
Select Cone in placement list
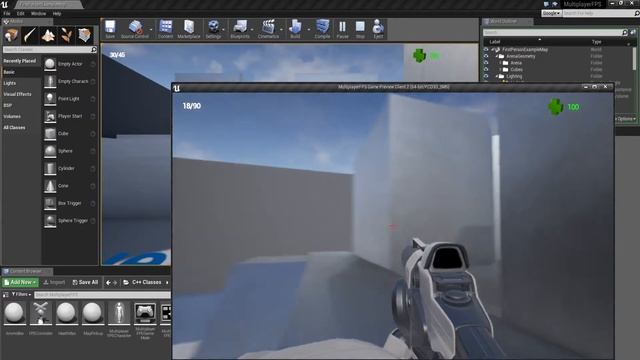[70, 186]
